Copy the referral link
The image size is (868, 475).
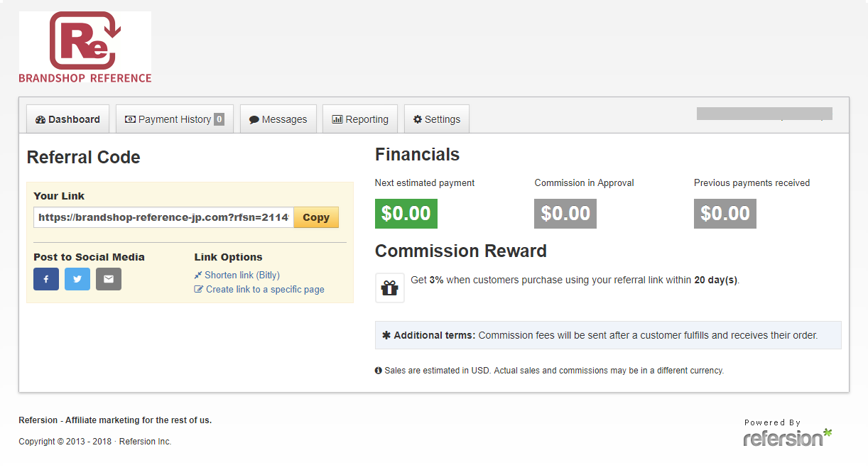tap(316, 217)
